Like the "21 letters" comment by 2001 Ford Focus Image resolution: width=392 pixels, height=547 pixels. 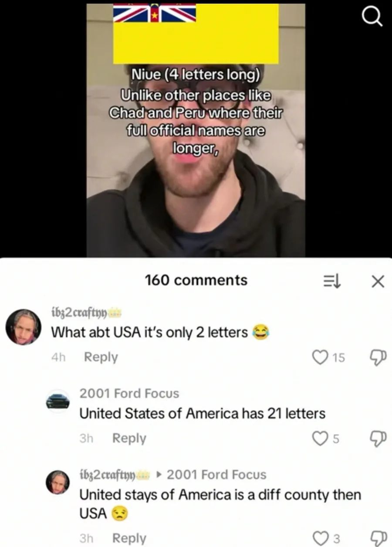pos(320,438)
